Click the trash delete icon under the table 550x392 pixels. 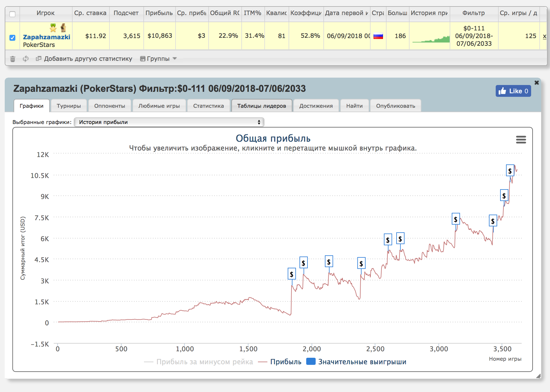[x=13, y=59]
